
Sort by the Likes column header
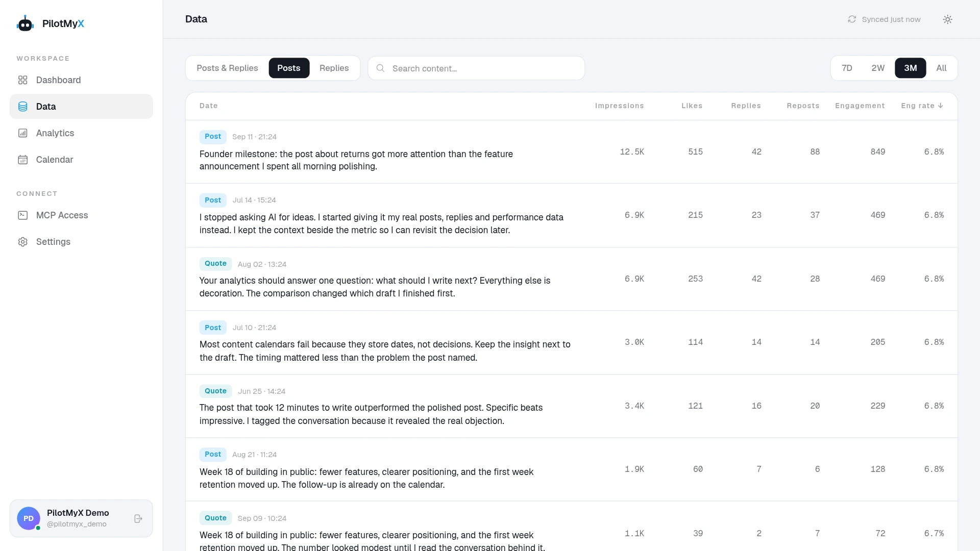(692, 106)
